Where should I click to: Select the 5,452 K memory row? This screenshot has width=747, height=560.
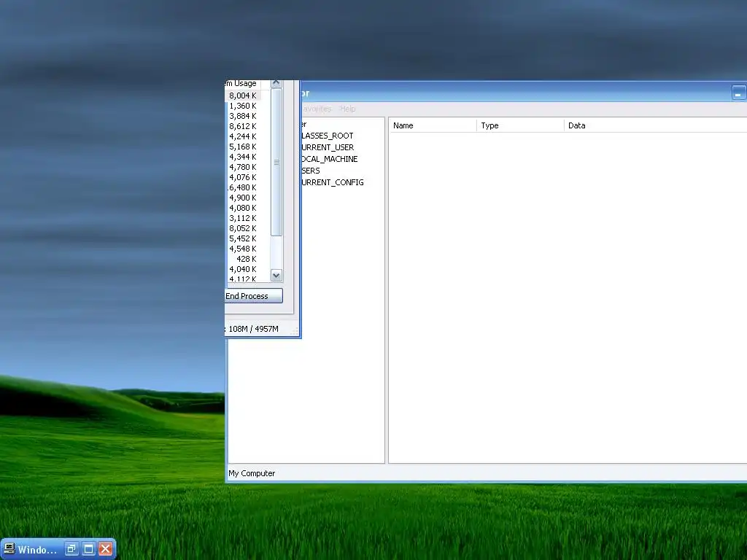(243, 238)
